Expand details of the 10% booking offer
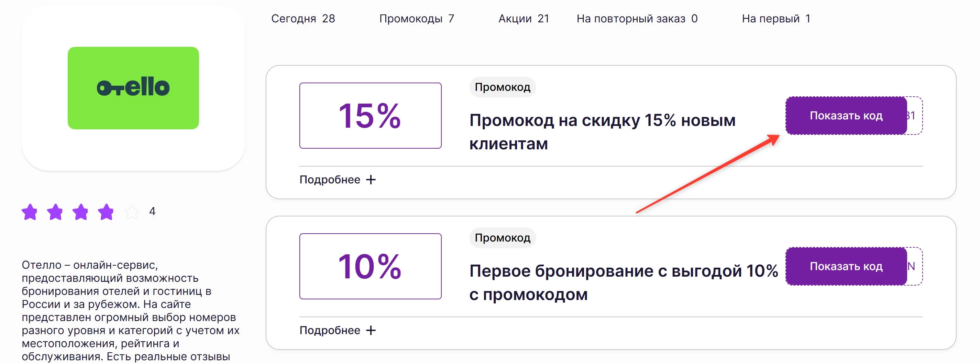The height and width of the screenshot is (363, 980). coord(330,331)
